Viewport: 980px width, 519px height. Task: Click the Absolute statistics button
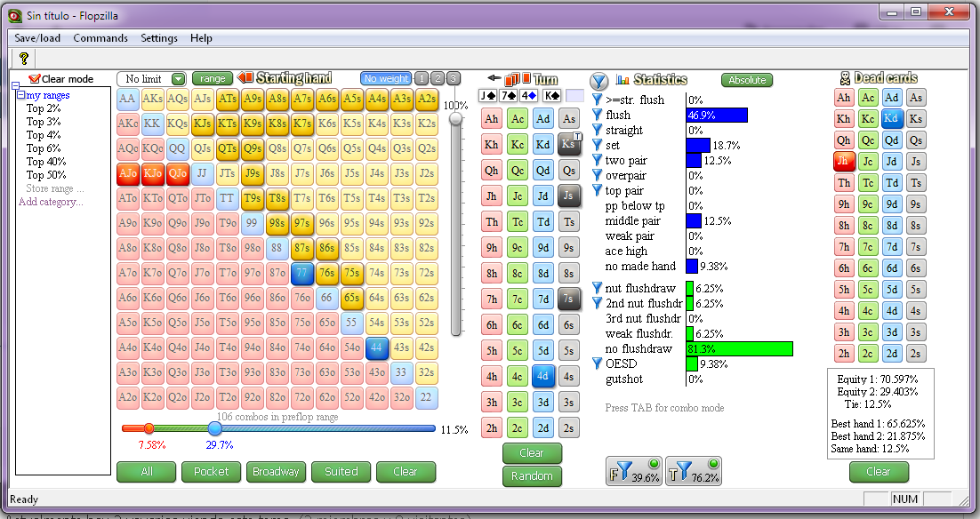coord(747,80)
